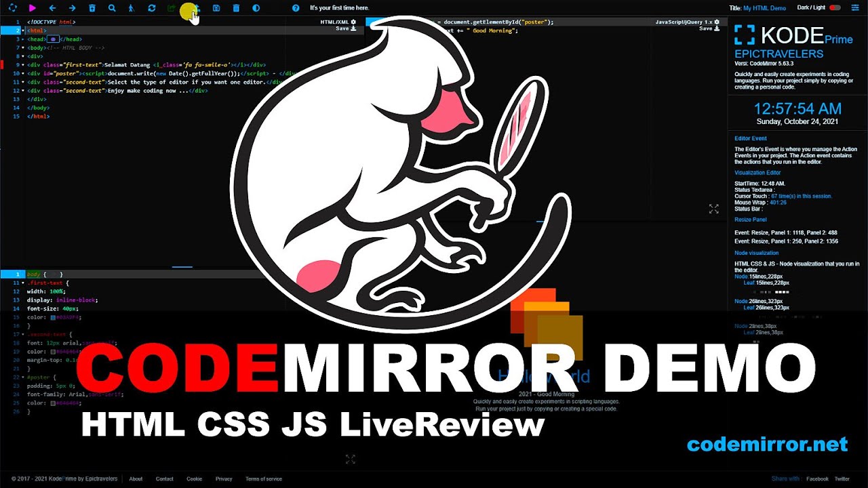The width and height of the screenshot is (868, 488).
Task: Open Terms of service footer link
Action: point(264,479)
